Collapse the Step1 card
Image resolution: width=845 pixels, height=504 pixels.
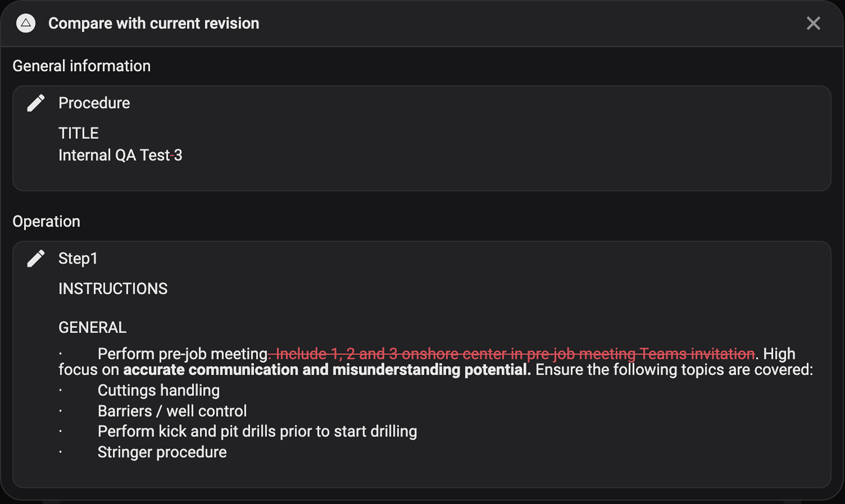(x=78, y=258)
